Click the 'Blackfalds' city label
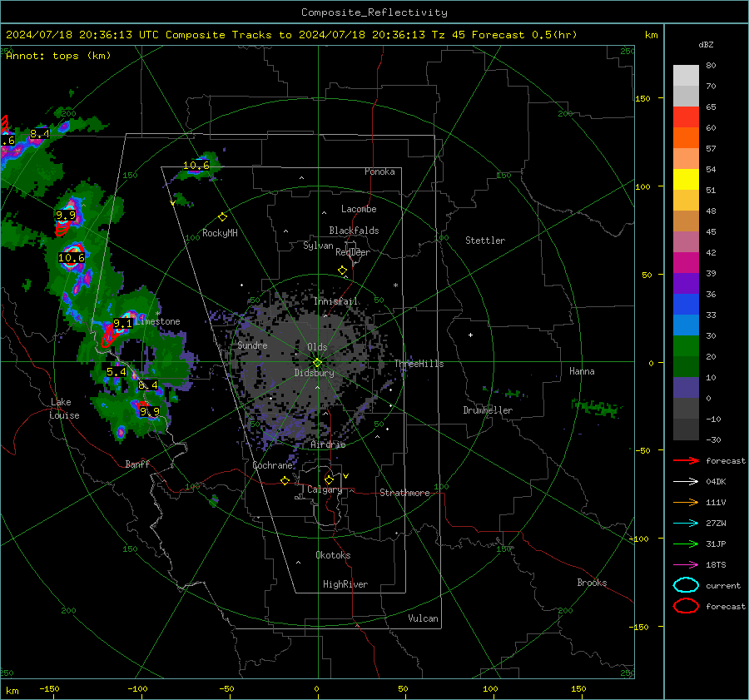 (354, 231)
